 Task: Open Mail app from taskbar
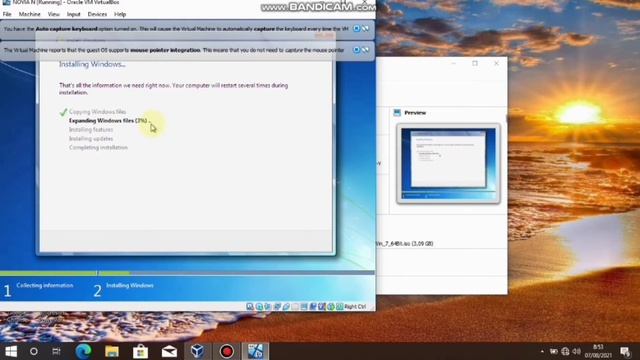[x=169, y=351]
